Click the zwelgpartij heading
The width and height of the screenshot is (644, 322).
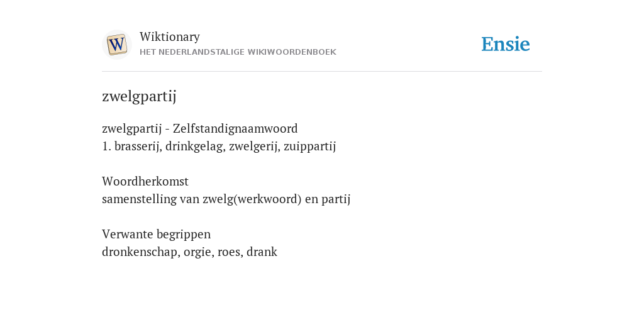coord(139,96)
